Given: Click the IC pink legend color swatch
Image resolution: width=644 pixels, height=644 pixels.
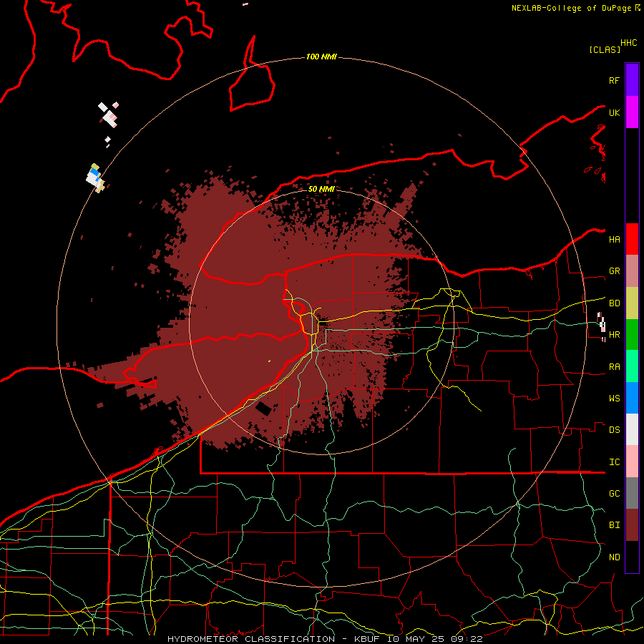Looking at the screenshot, I should (x=632, y=462).
